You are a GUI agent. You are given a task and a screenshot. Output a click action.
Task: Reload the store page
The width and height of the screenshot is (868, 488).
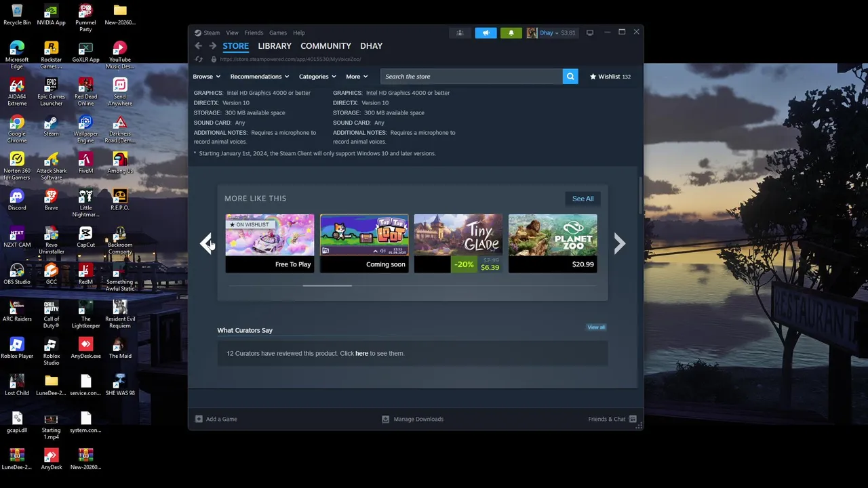point(199,60)
